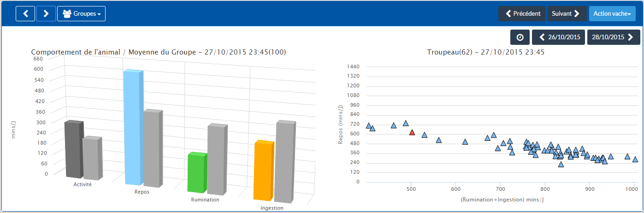Click the gray group average Repos bar

click(153, 148)
